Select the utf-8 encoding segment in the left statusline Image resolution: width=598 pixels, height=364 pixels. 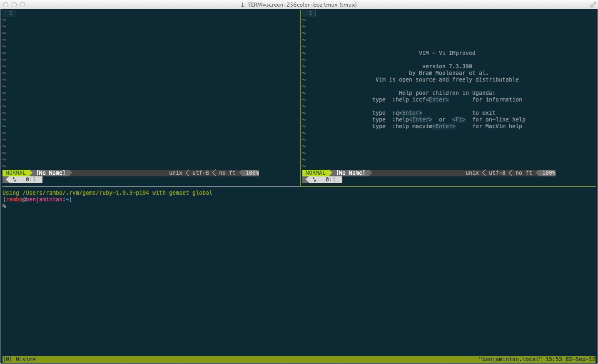(200, 173)
